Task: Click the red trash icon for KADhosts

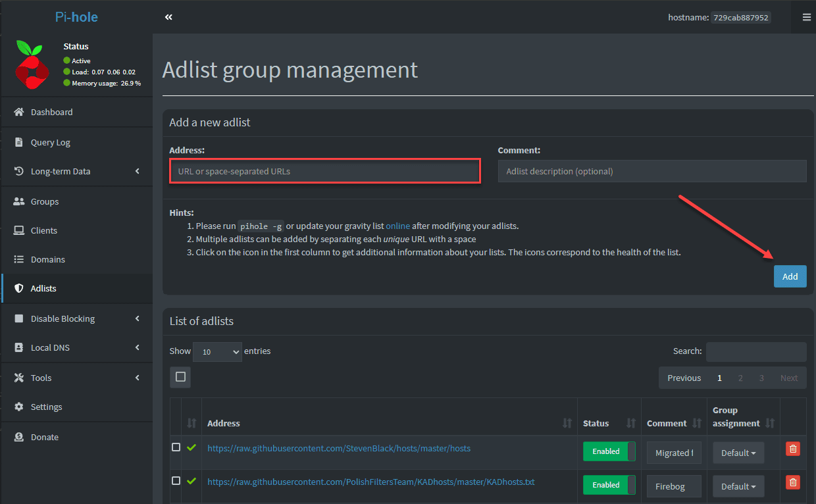Action: coord(793,482)
